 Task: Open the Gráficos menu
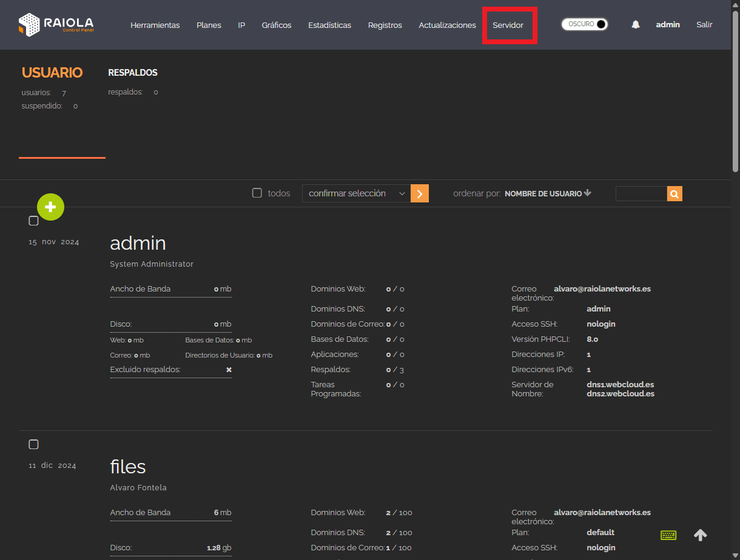(277, 25)
